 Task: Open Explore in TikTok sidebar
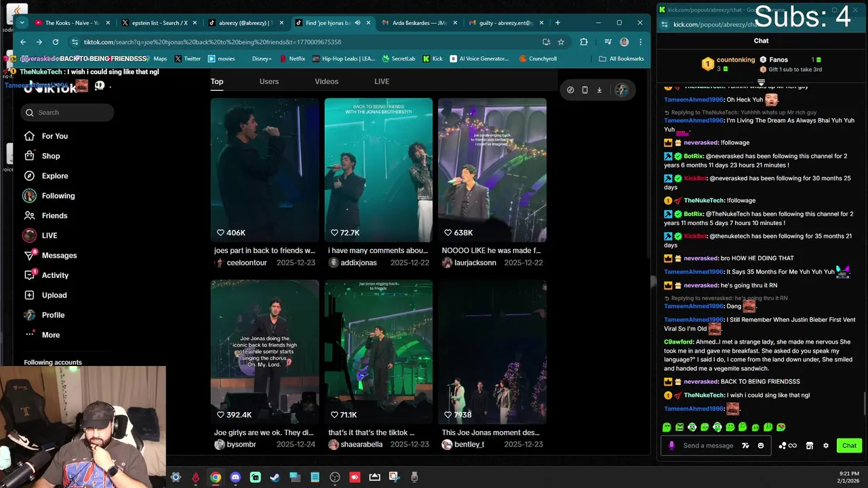(45, 176)
